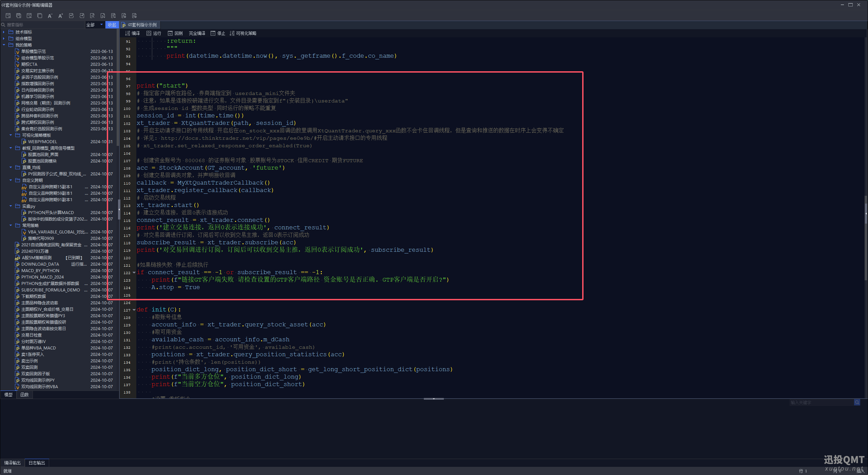The image size is (868, 475).
Task: Switch to the 函数 tab
Action: pos(24,395)
